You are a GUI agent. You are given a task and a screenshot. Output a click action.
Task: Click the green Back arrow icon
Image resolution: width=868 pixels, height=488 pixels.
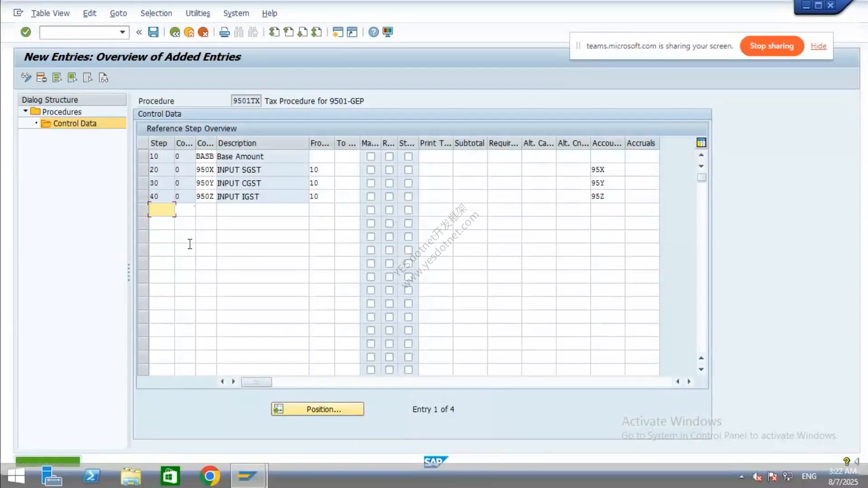click(x=175, y=32)
